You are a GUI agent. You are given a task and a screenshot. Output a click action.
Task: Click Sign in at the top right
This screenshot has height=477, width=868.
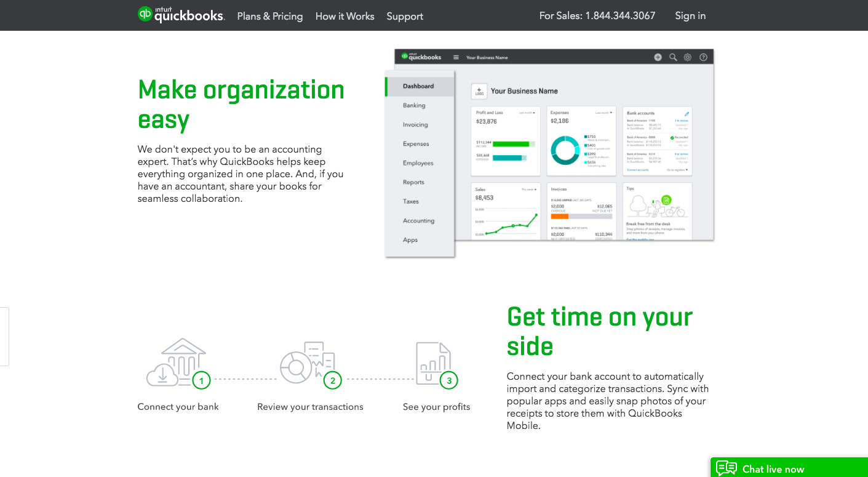coord(690,15)
